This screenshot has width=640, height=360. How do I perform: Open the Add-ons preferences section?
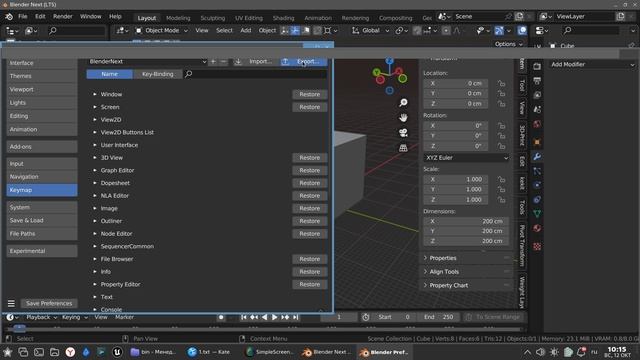coord(42,147)
